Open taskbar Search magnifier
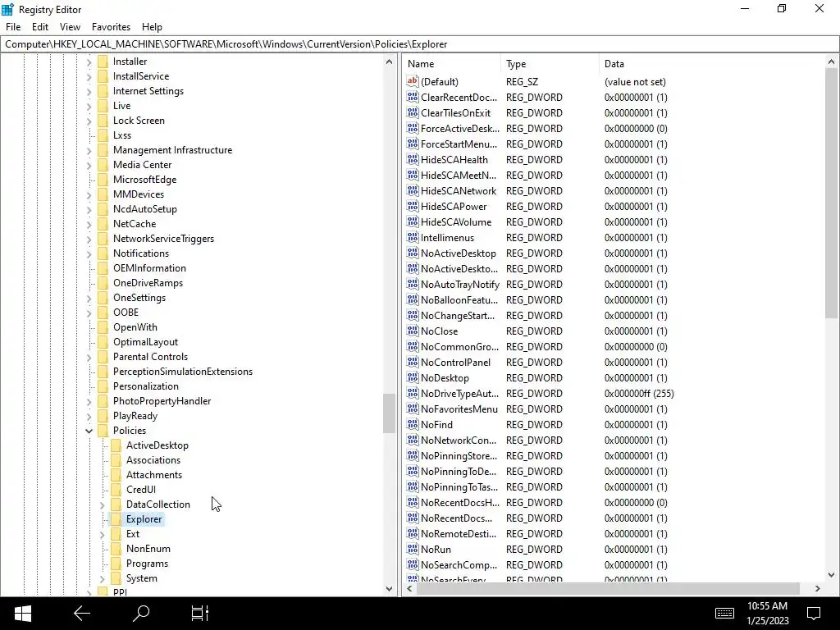The height and width of the screenshot is (630, 840). click(x=141, y=614)
